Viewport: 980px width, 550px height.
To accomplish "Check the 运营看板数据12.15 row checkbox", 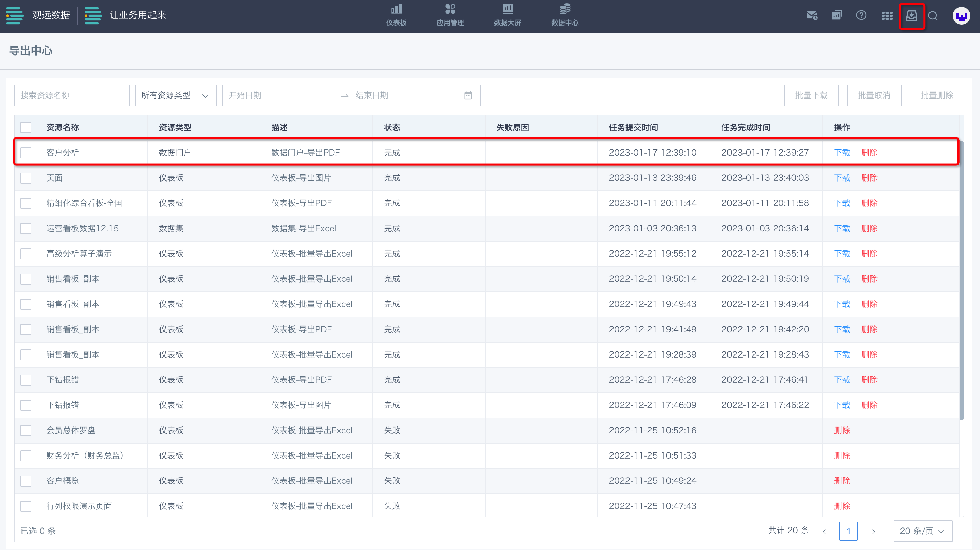I will coord(26,228).
